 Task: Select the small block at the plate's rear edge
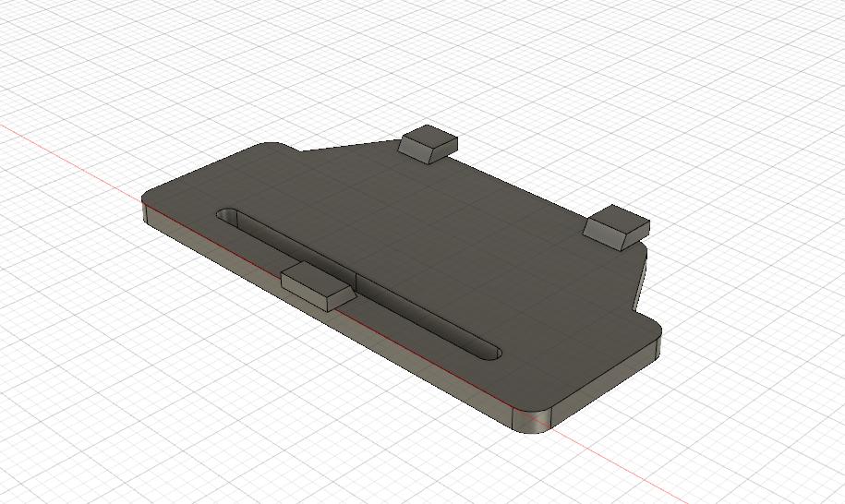429,144
